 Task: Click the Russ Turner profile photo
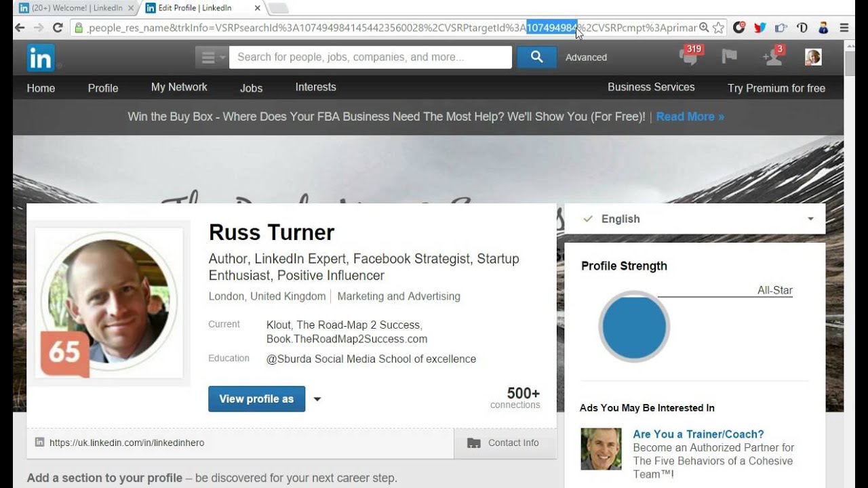click(109, 303)
